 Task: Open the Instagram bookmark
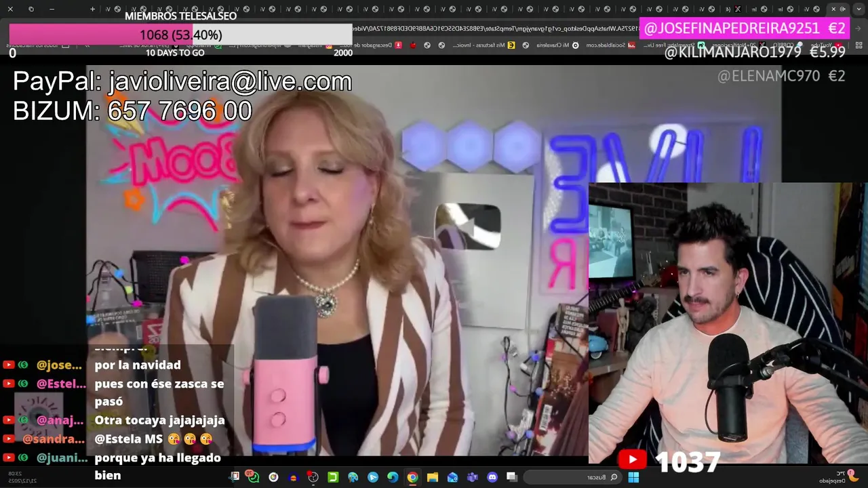click(315, 45)
